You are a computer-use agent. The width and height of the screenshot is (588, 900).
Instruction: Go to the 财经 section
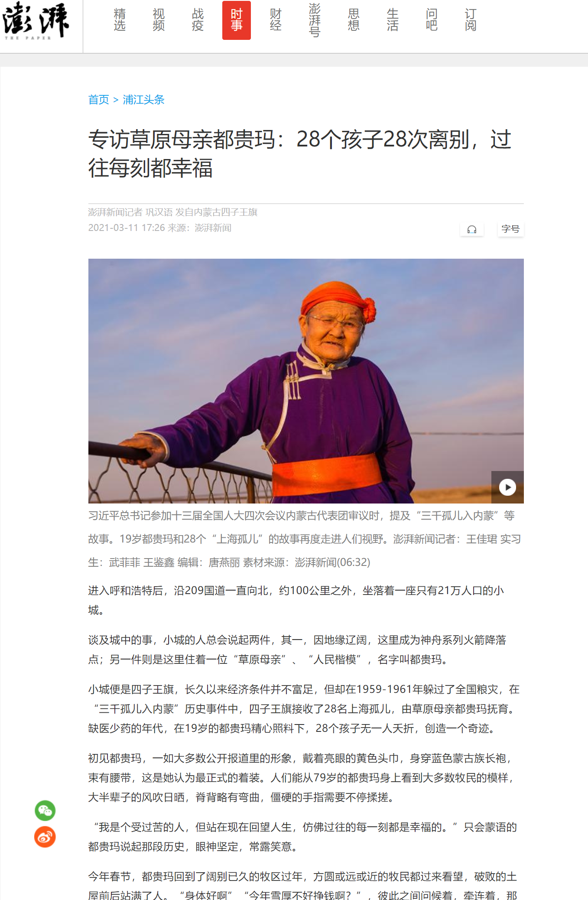(276, 20)
